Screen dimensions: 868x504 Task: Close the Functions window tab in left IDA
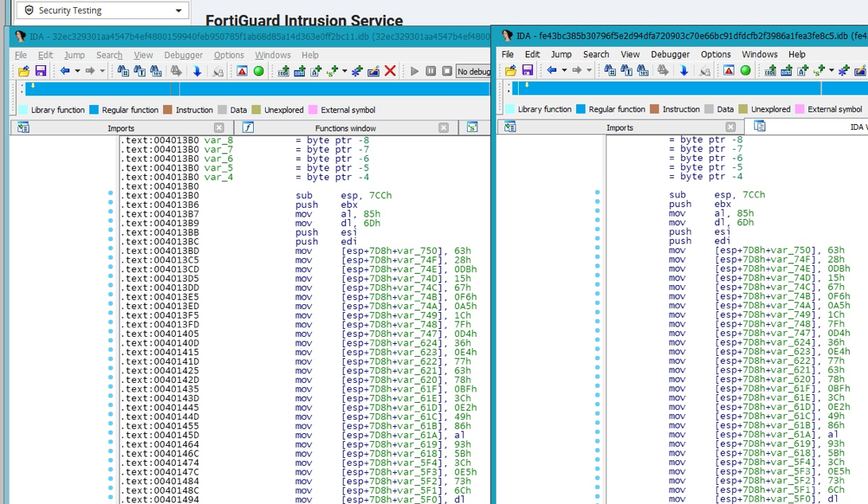pos(443,128)
